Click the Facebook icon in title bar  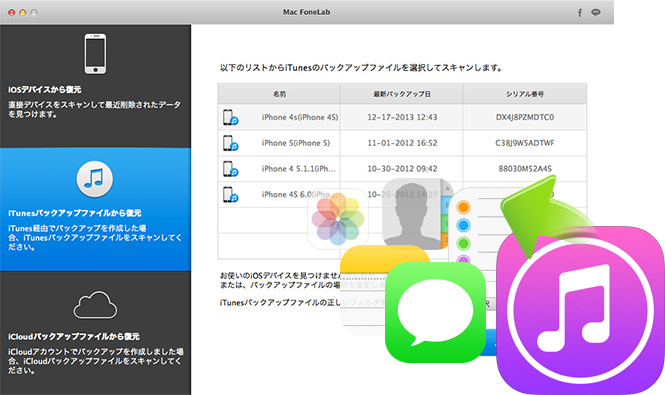[x=580, y=13]
